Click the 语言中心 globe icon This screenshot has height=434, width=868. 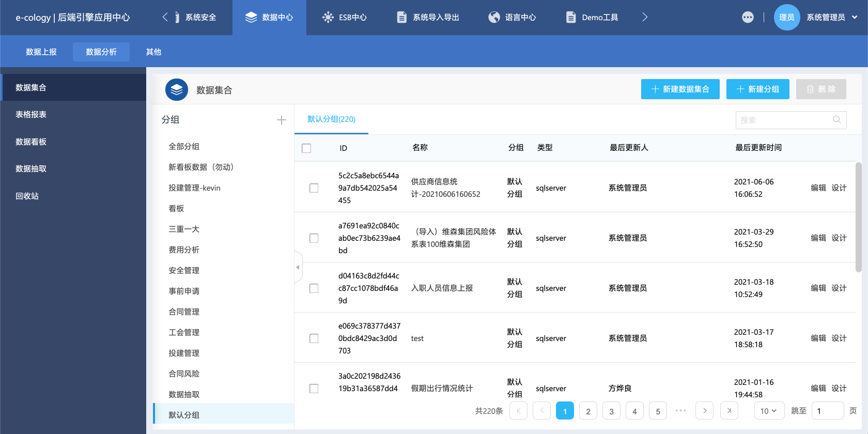(x=494, y=17)
